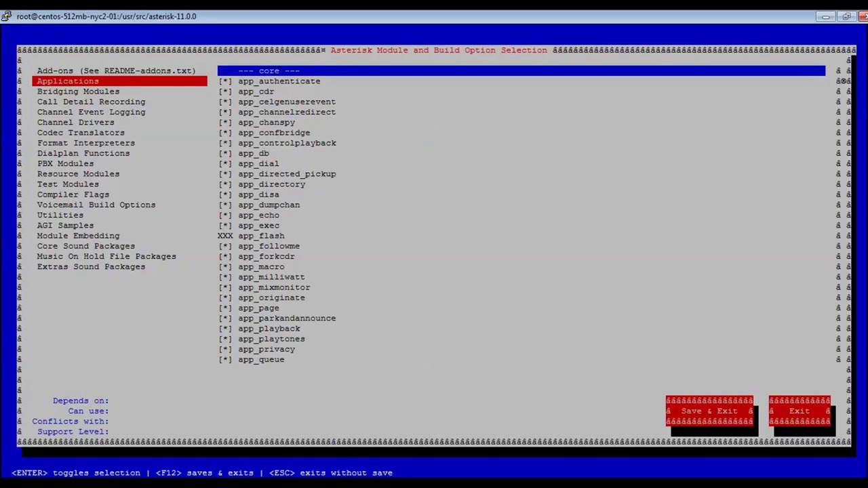
Task: Toggle the app_confbridge checkbox
Action: pos(225,133)
